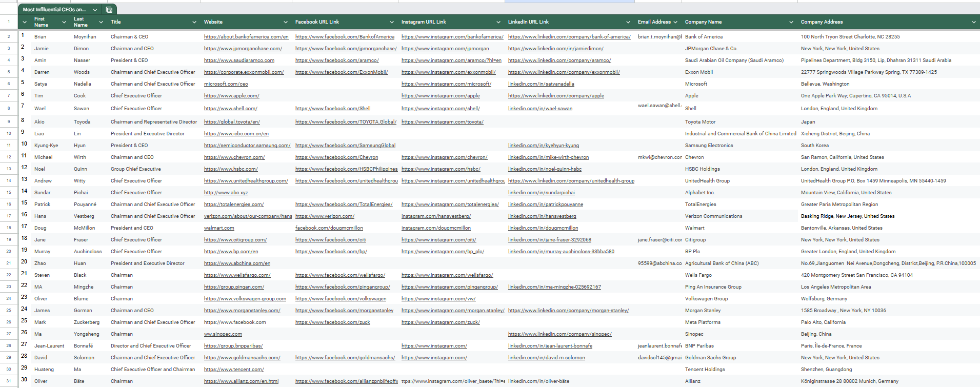The width and height of the screenshot is (980, 388).
Task: Open the allianz.com/en.html website link
Action: coord(241,381)
